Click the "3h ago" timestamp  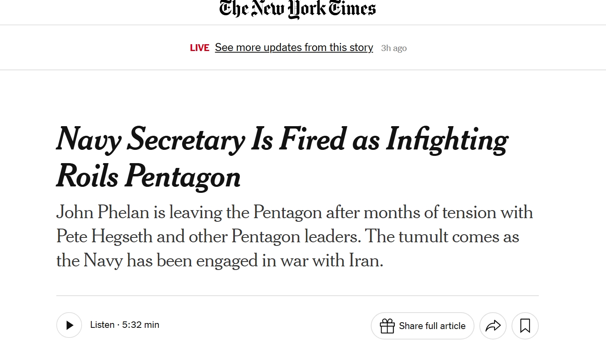click(394, 48)
